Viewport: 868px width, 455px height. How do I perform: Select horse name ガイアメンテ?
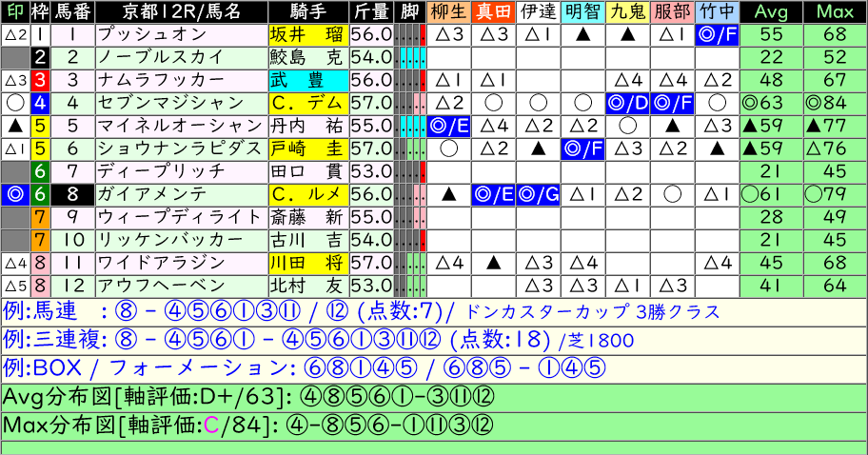click(x=182, y=194)
